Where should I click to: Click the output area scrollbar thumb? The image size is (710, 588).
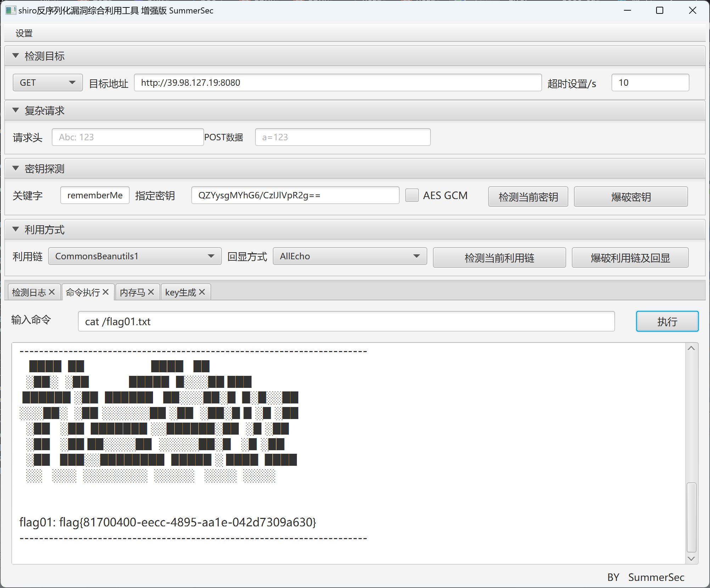691,517
